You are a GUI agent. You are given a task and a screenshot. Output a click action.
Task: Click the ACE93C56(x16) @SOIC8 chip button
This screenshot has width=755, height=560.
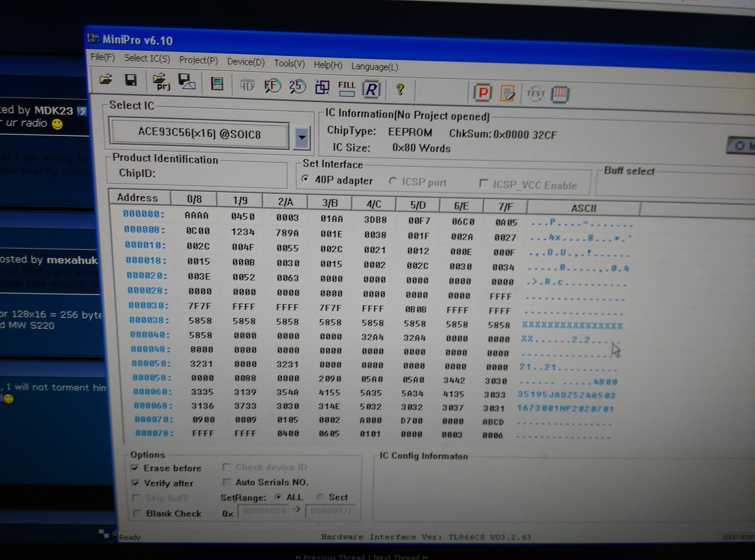[x=199, y=133]
